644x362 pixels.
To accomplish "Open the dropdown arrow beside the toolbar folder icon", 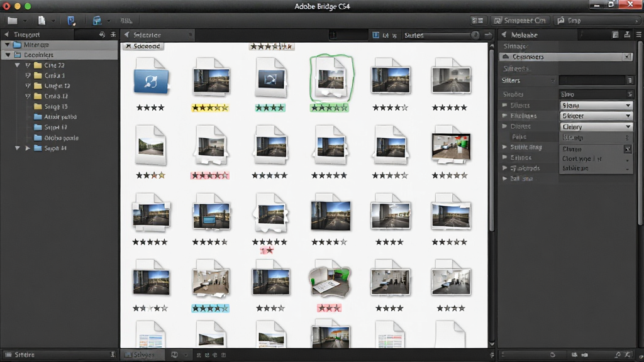I will pos(25,21).
